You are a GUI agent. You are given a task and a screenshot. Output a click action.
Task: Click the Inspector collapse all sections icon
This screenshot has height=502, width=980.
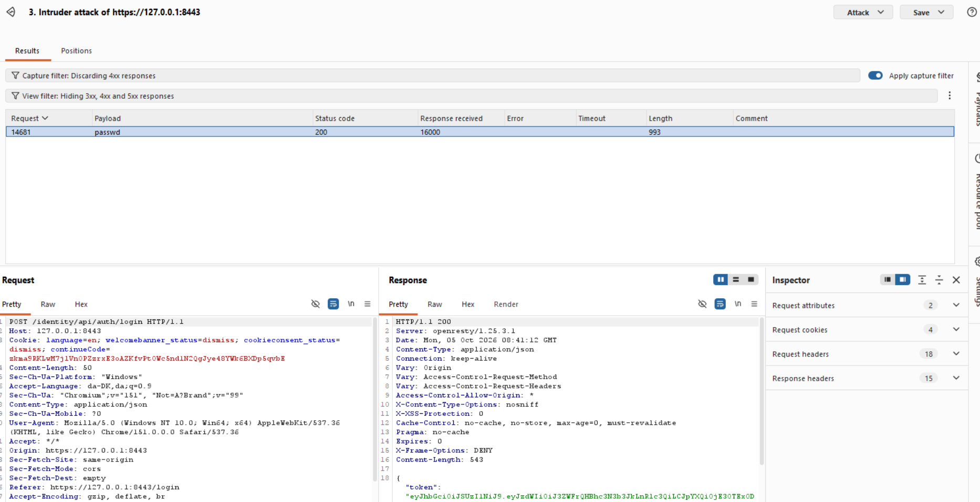click(939, 280)
